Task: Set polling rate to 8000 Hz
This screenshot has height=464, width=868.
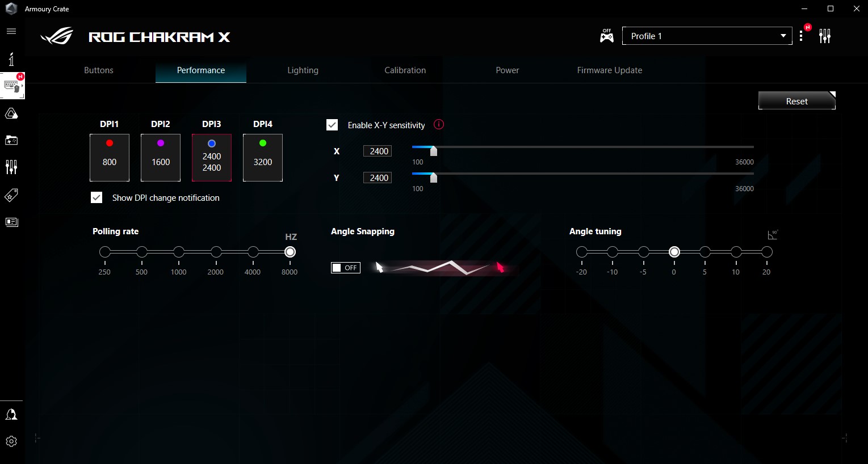Action: (x=290, y=252)
